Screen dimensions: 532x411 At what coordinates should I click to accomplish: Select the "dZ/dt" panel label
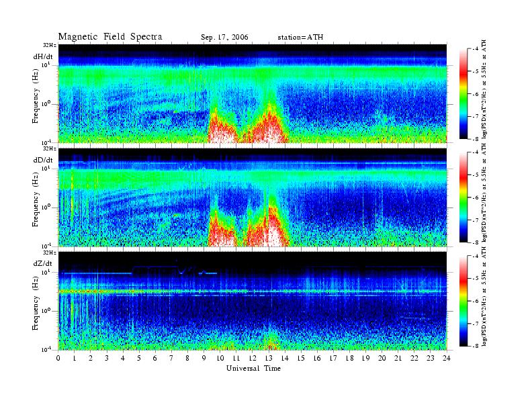point(43,263)
